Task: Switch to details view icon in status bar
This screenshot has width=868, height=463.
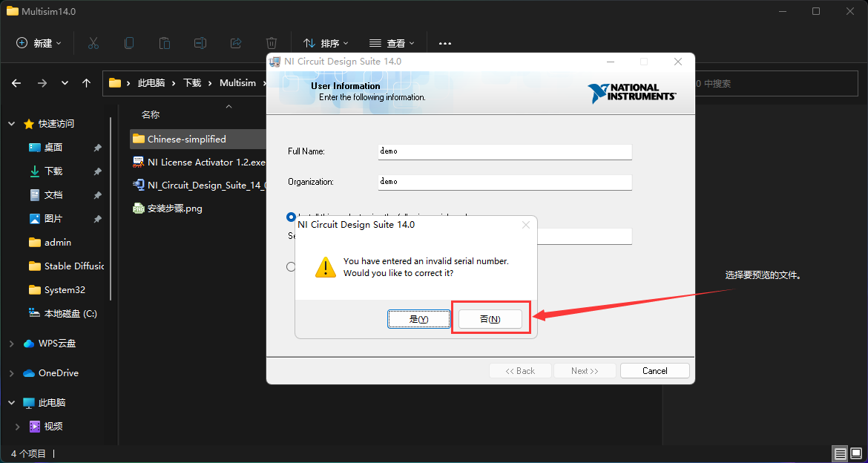Action: [x=841, y=454]
